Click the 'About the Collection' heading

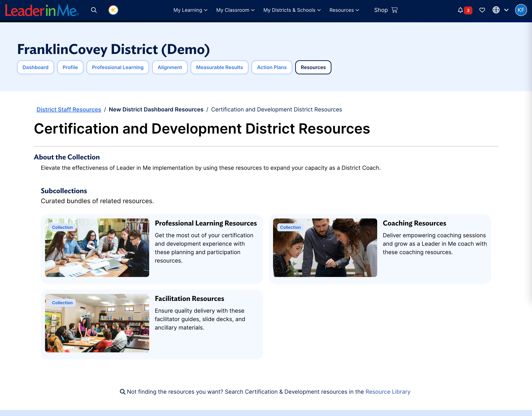(67, 157)
